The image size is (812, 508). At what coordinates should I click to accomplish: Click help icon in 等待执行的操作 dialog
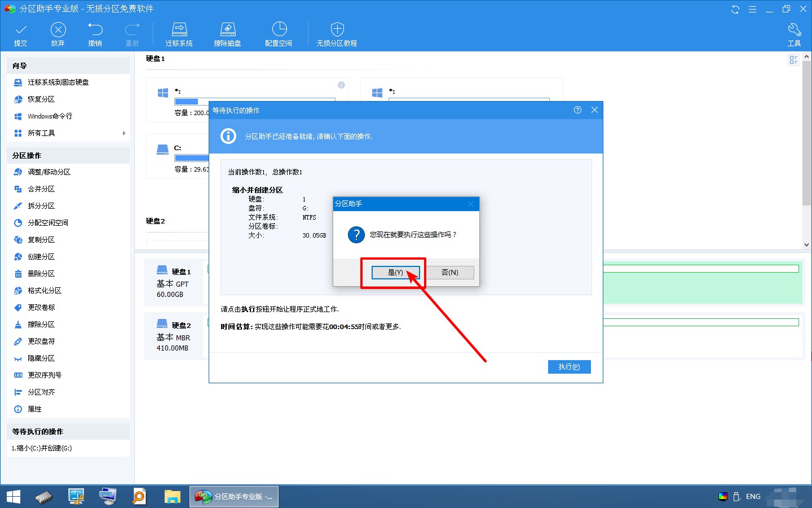577,110
